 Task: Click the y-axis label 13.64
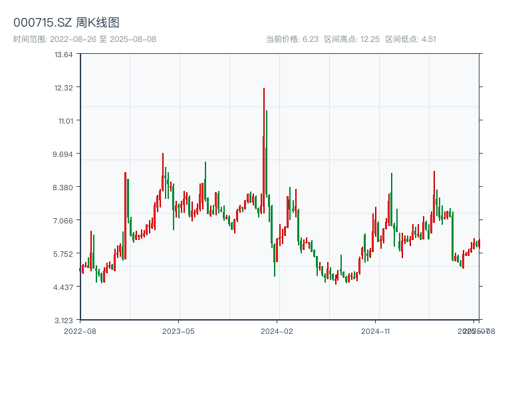[x=63, y=55]
